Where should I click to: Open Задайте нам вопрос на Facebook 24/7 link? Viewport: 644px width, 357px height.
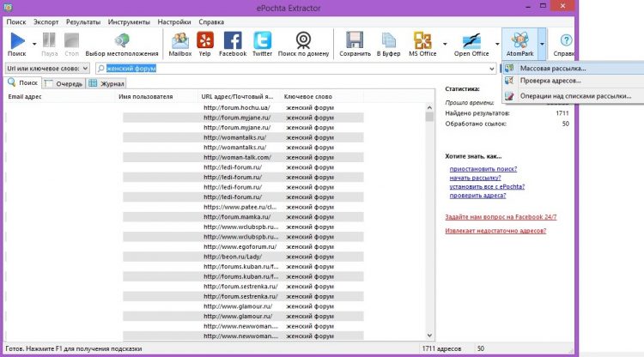click(501, 217)
